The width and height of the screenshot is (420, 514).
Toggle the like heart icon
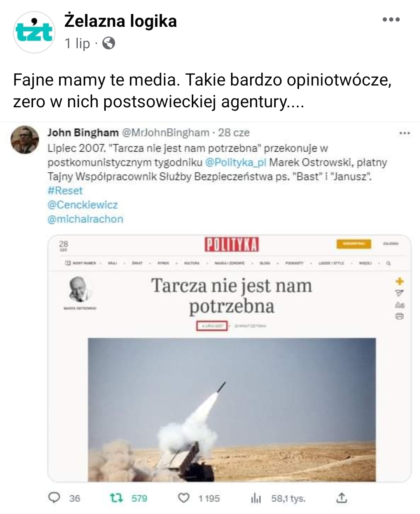184,498
